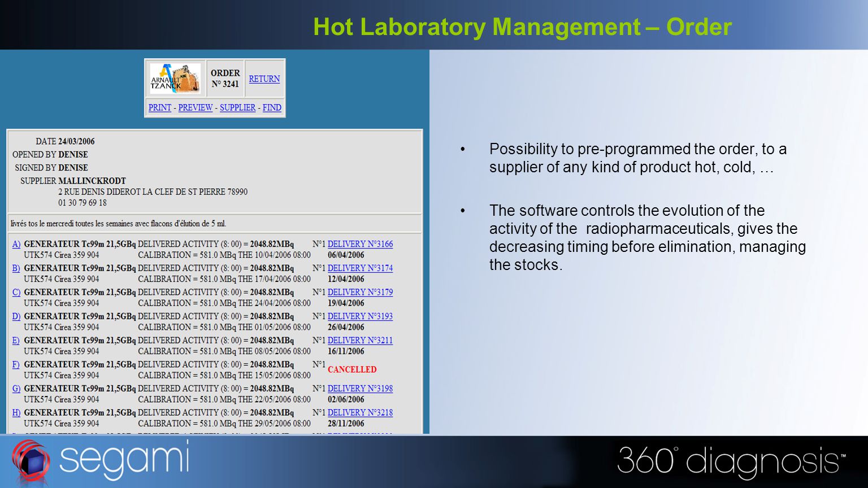
Task: Click the phone number 01 30 79 69 18
Action: (83, 203)
